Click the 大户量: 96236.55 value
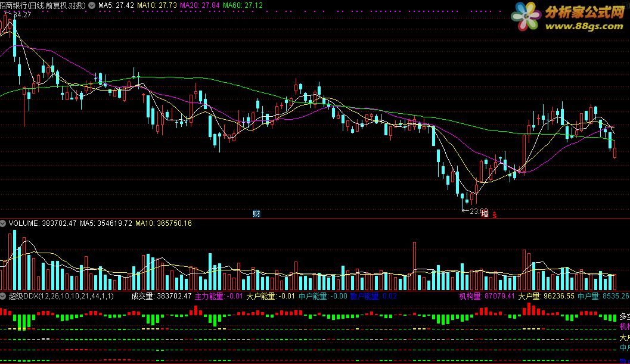The height and width of the screenshot is (364, 630). tap(547, 296)
